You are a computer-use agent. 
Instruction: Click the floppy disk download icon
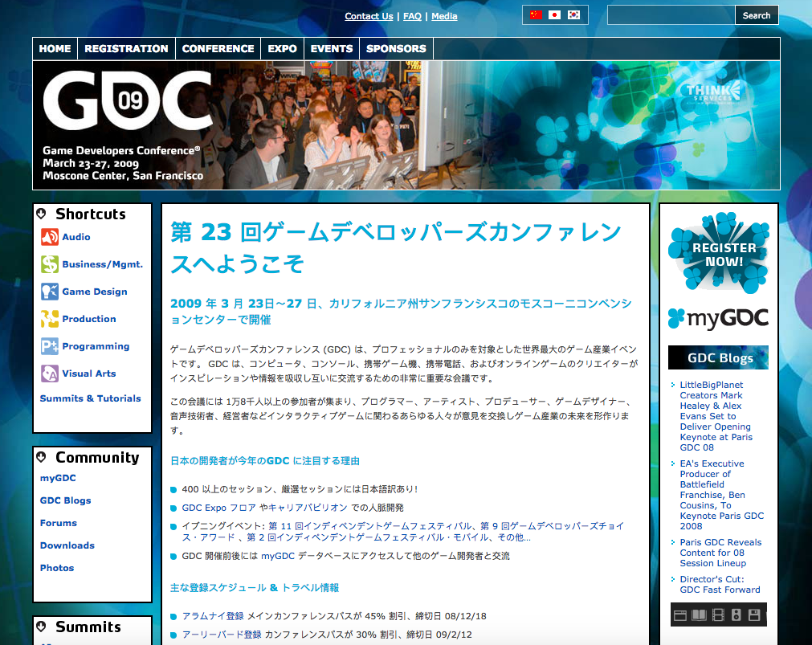pos(754,615)
